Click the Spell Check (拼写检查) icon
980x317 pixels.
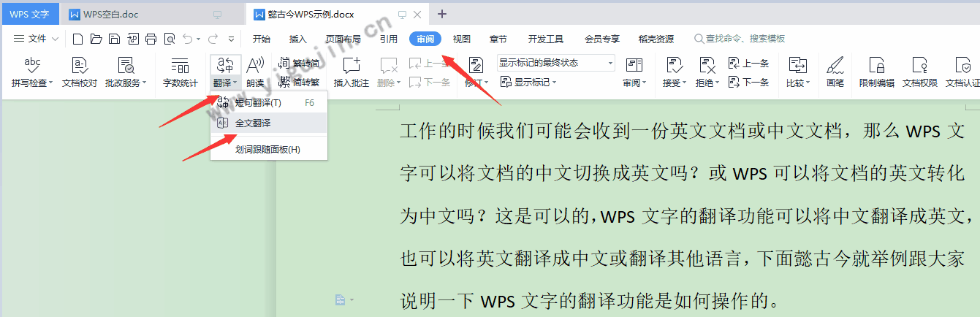pyautogui.click(x=31, y=66)
